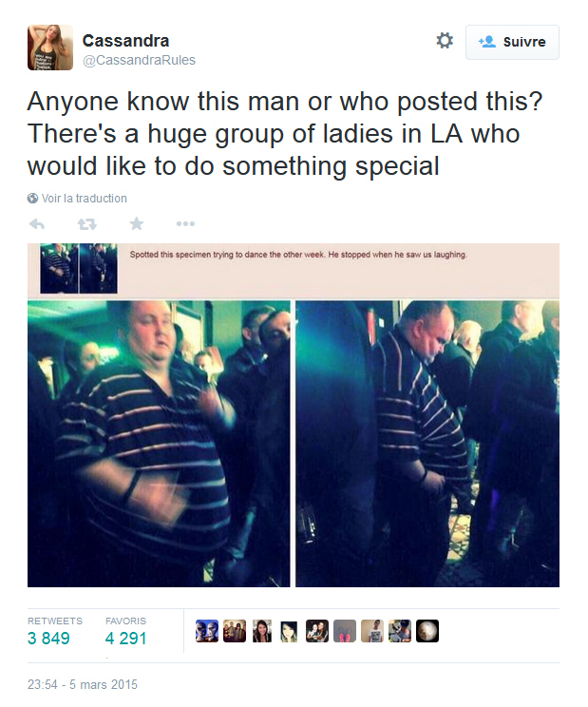Open the right photo of man looking down
The height and width of the screenshot is (707, 588).
427,444
